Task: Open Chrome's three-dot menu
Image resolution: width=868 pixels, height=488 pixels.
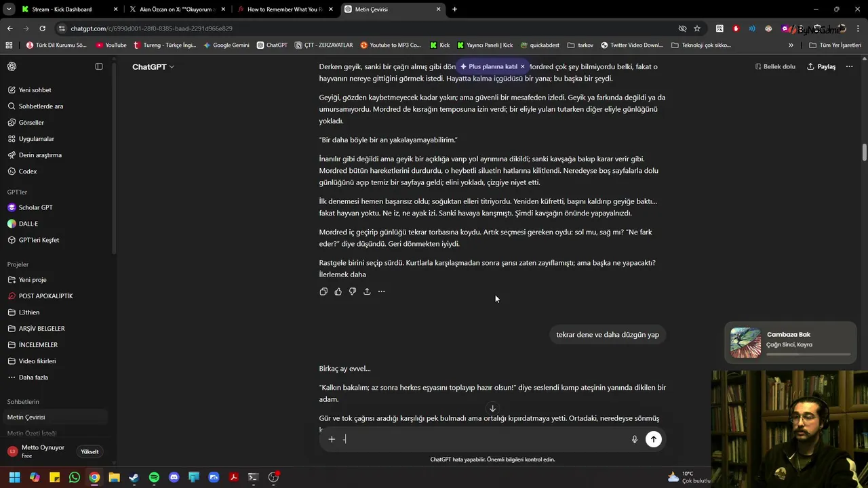Action: [x=859, y=28]
